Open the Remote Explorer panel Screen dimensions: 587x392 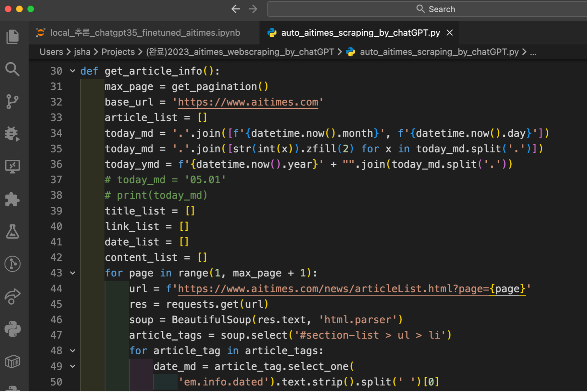(13, 166)
